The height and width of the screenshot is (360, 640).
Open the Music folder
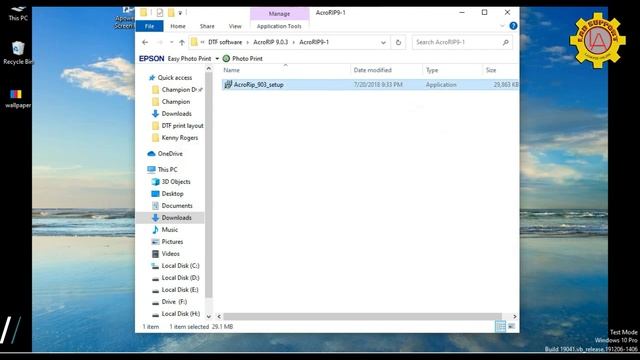tap(165, 230)
